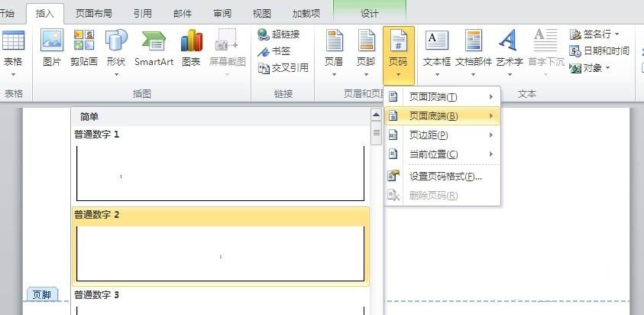Click the gallery scroll up arrow
This screenshot has height=315, width=644.
[376, 115]
